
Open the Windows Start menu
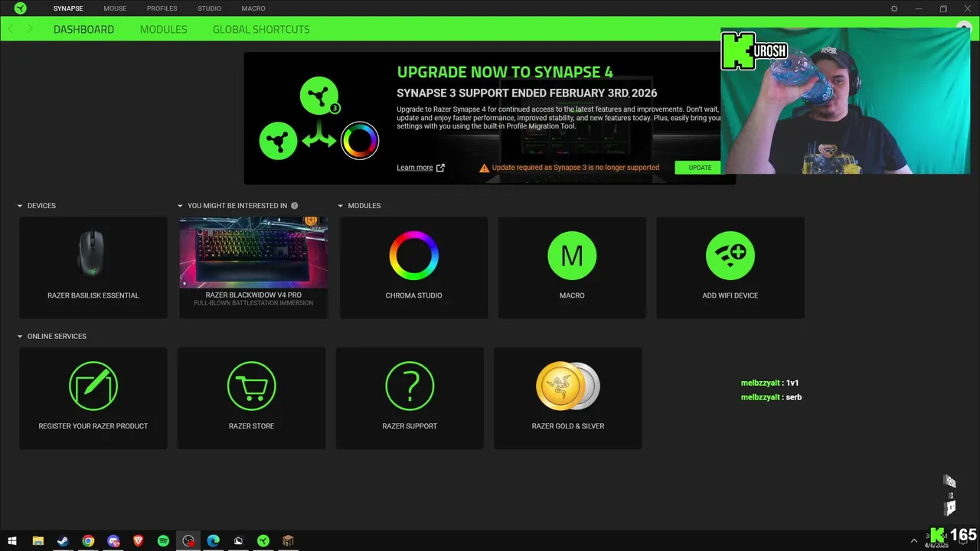point(12,541)
